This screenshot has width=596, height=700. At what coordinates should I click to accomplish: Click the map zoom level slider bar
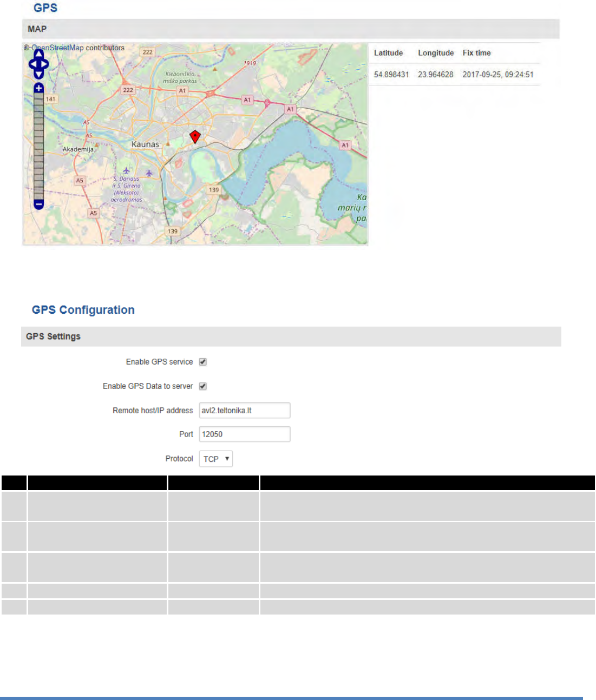coord(38,146)
